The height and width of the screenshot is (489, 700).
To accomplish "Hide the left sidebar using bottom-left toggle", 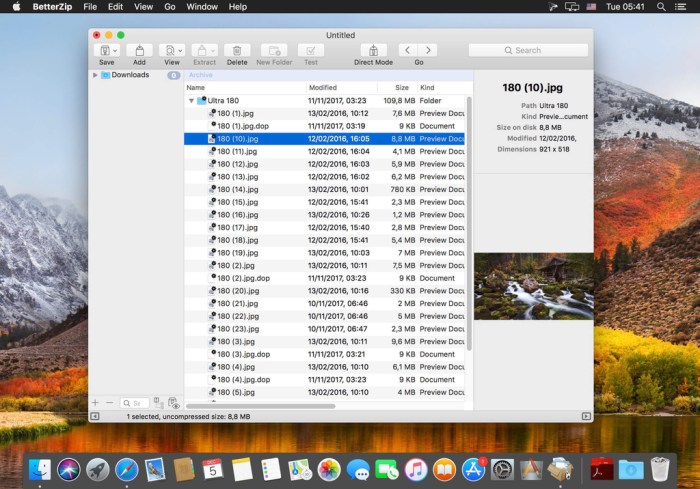I will pyautogui.click(x=95, y=416).
